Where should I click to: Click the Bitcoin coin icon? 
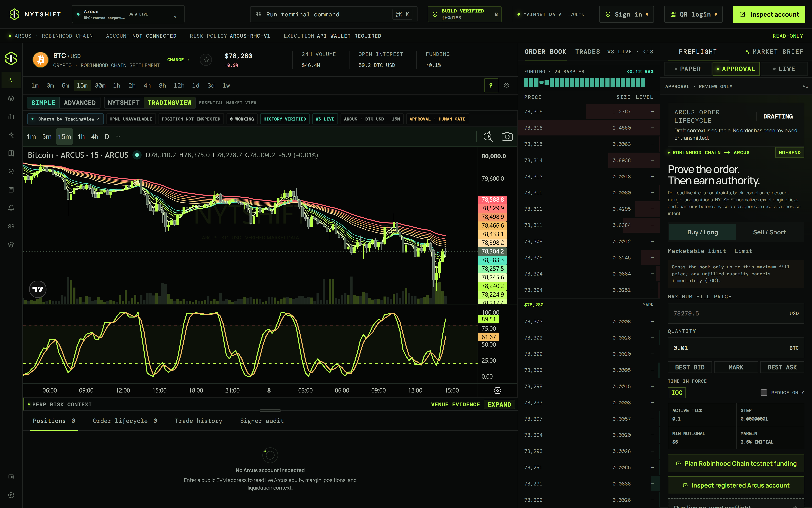41,60
